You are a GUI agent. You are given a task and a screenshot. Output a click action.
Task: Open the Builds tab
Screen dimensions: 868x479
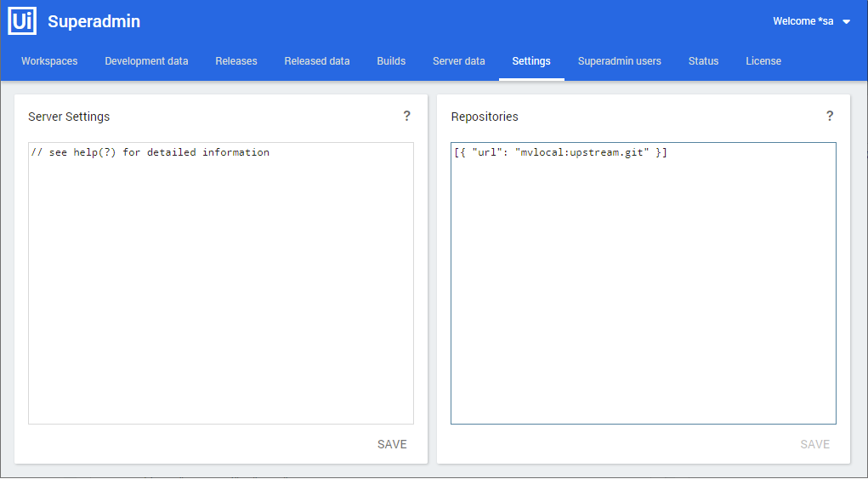tap(391, 61)
